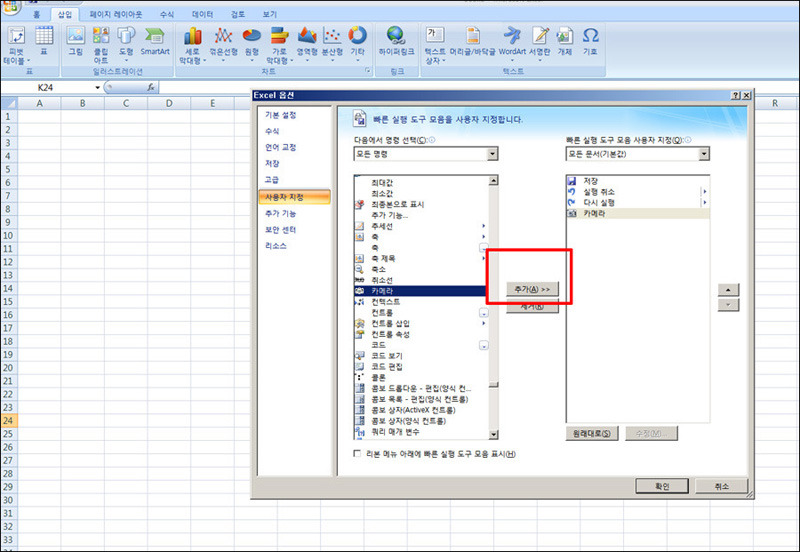Click command list scrollbar up arrow

click(493, 180)
